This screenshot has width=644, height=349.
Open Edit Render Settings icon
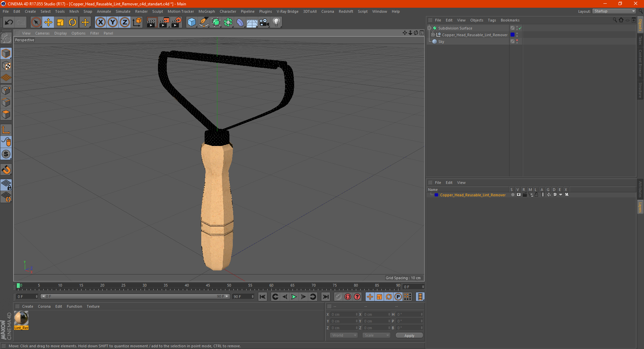[176, 22]
